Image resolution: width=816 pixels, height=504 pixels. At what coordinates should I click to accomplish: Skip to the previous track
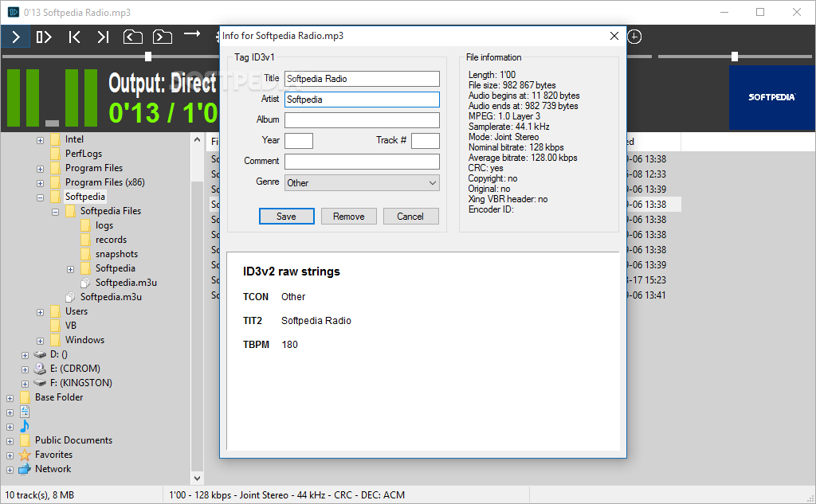pyautogui.click(x=74, y=37)
